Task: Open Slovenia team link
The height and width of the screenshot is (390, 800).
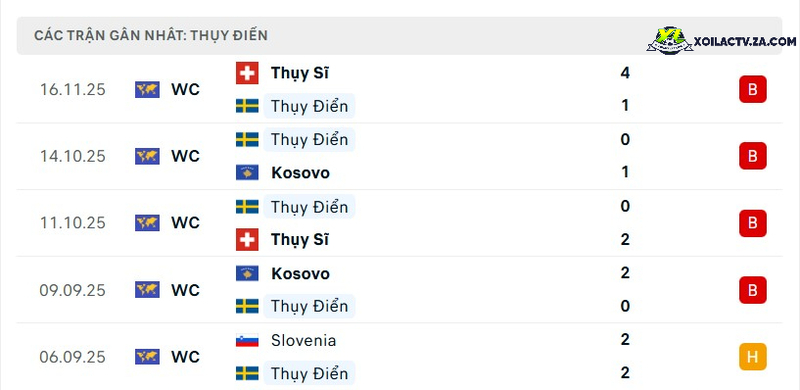Action: point(304,340)
